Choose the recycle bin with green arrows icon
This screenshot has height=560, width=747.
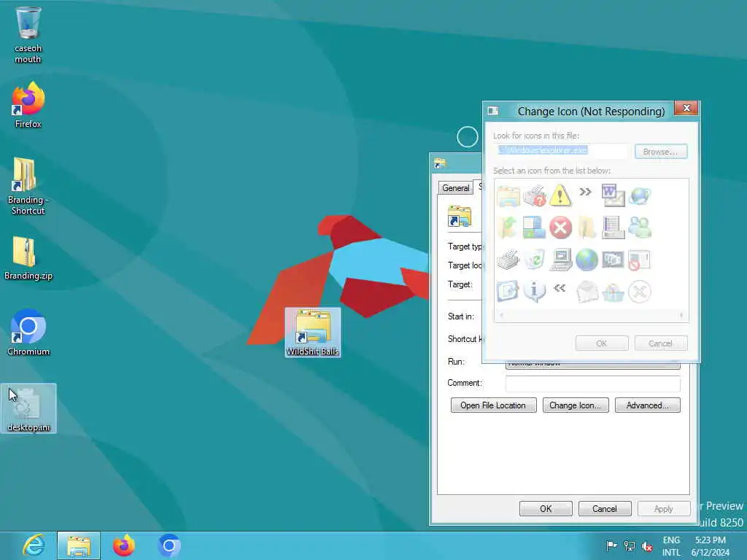coord(534,260)
